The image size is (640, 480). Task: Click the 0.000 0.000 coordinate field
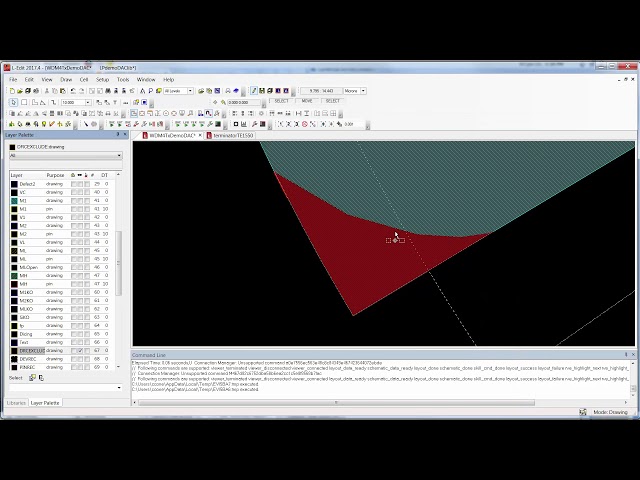pyautogui.click(x=244, y=102)
